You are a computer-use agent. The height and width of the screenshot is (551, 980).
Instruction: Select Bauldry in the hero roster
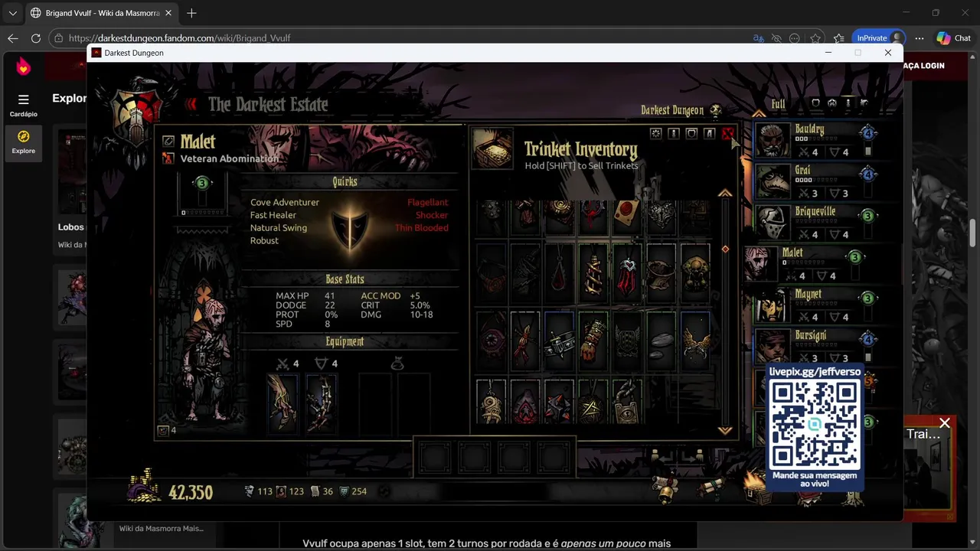point(816,140)
